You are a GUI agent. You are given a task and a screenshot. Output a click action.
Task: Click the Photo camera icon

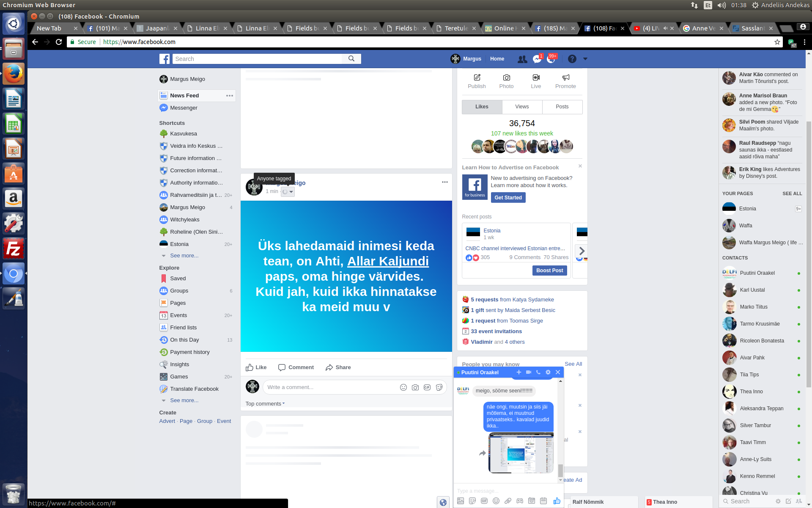(x=506, y=77)
